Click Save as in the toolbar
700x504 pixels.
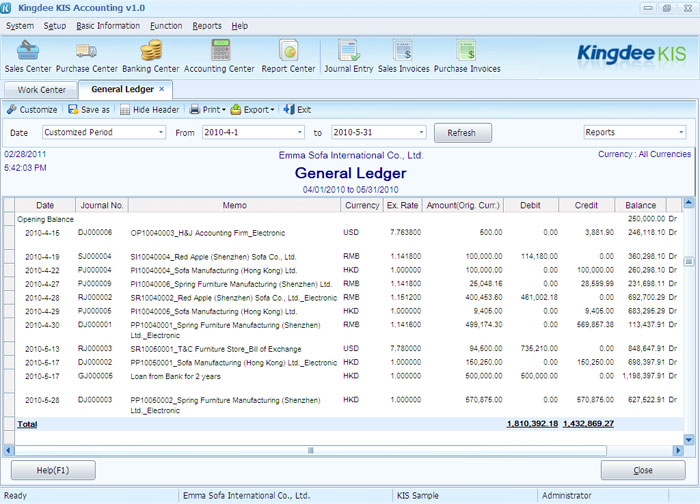pyautogui.click(x=89, y=109)
